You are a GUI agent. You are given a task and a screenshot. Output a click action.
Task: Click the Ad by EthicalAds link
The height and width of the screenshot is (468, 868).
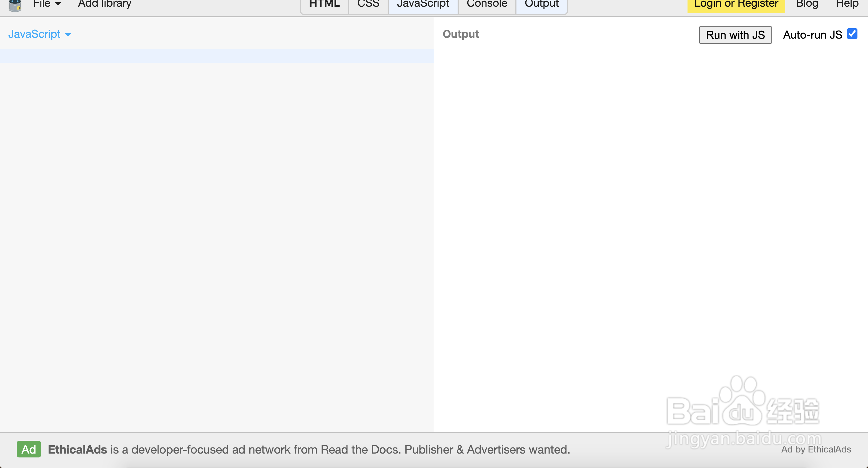(x=816, y=449)
